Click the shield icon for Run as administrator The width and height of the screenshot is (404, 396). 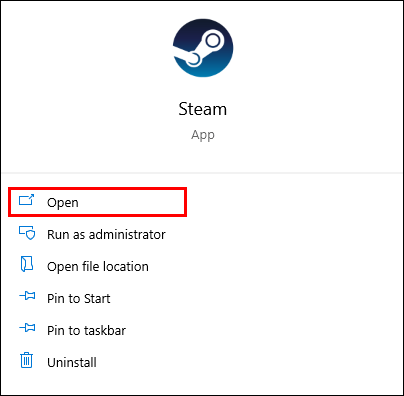(27, 233)
